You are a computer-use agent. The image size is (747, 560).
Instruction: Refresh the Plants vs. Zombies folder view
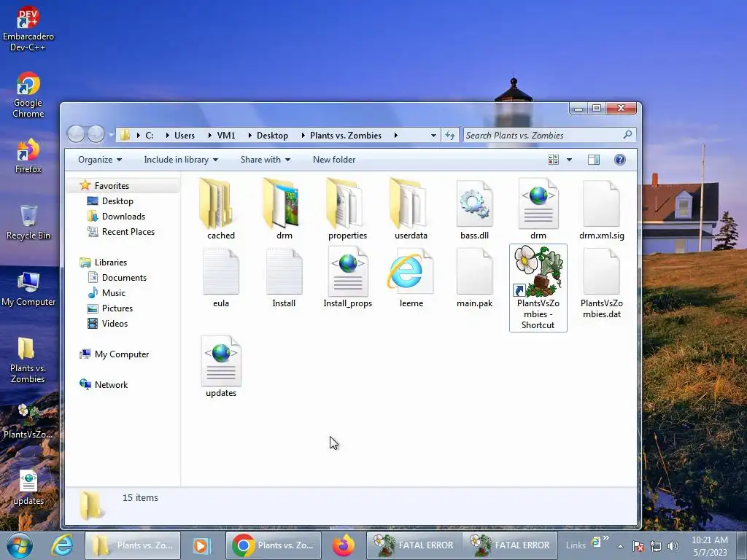449,135
